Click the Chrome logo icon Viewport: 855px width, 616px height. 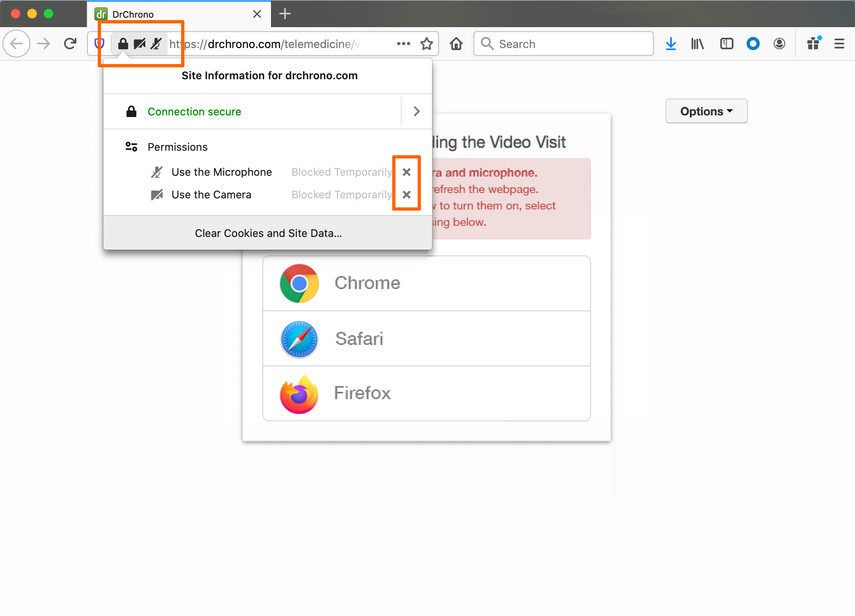click(299, 283)
